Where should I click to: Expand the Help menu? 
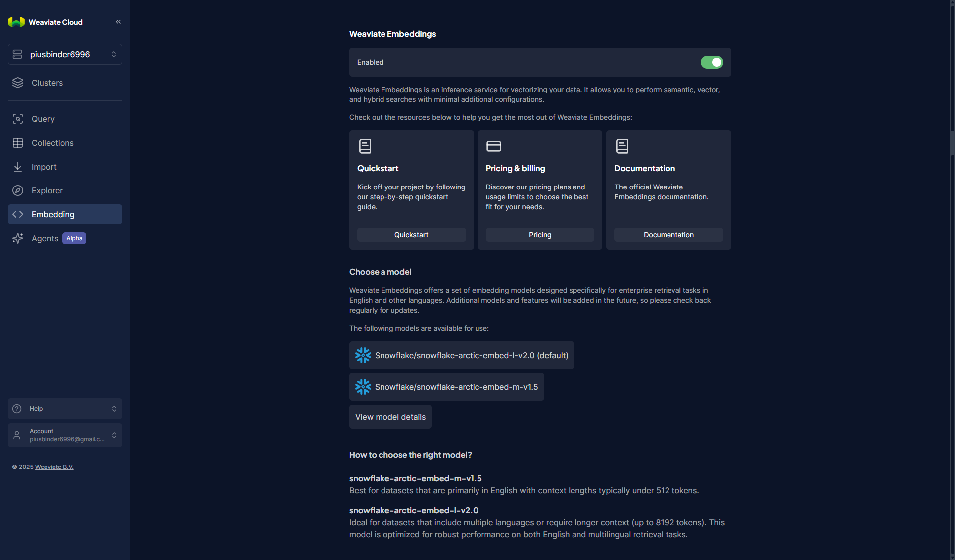65,409
